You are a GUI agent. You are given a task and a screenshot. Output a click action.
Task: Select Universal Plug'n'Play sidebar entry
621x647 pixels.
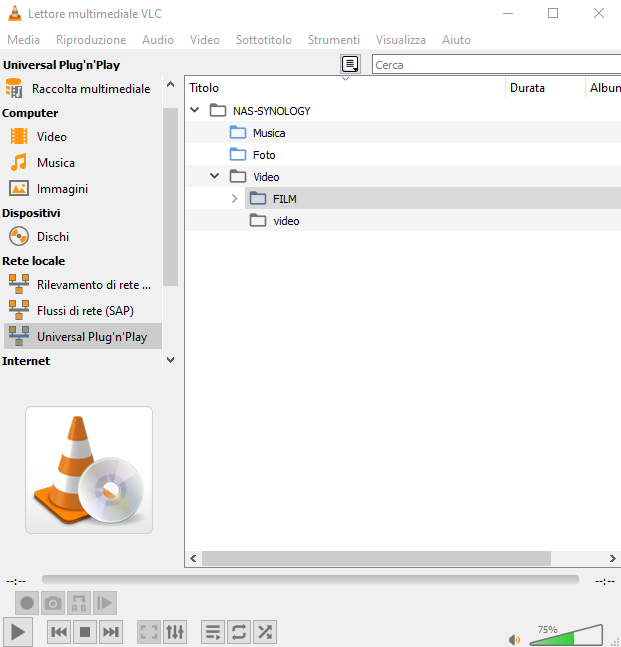click(82, 337)
